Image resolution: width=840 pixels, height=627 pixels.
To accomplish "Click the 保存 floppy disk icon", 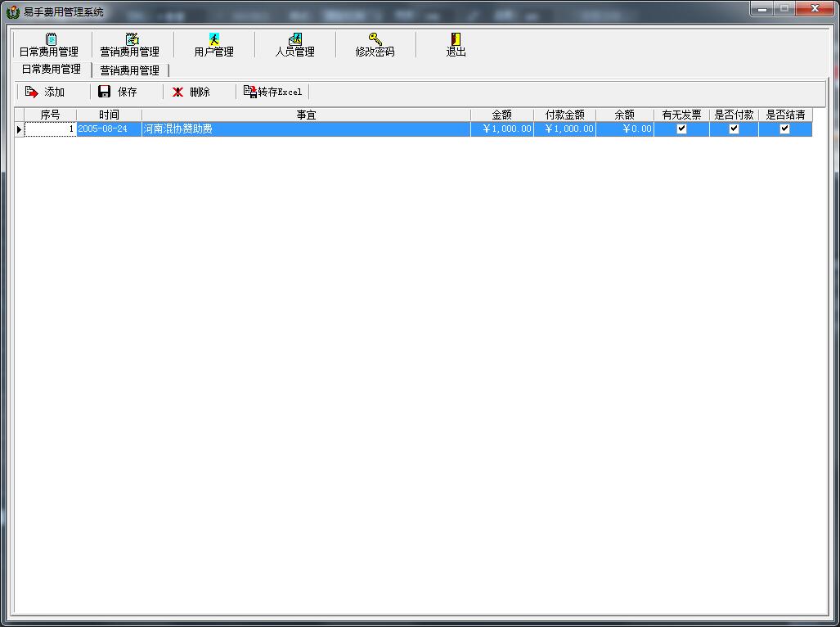I will pos(104,92).
